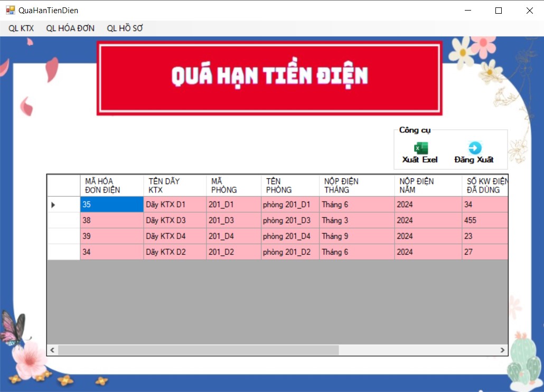Screen dimensions: 544x392
Task: Open the QL HÓA ĐƠN menu
Action: tap(70, 28)
